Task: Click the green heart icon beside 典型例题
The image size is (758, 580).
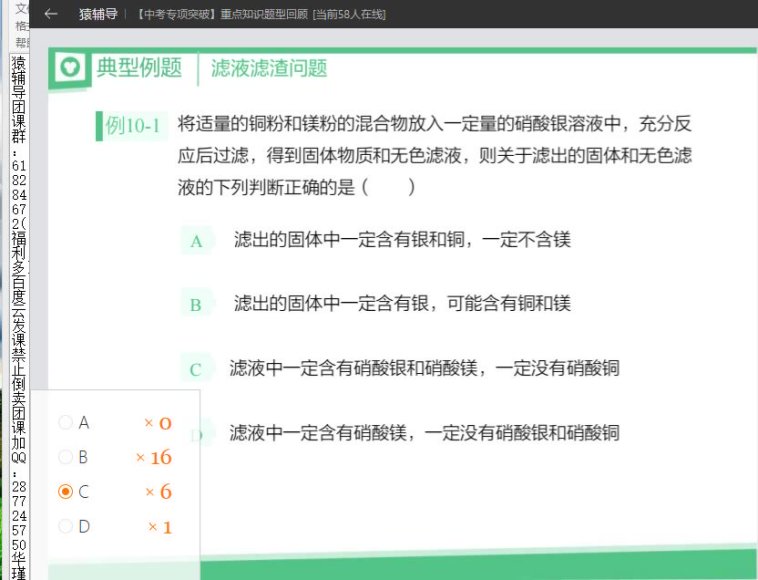Action: click(71, 68)
